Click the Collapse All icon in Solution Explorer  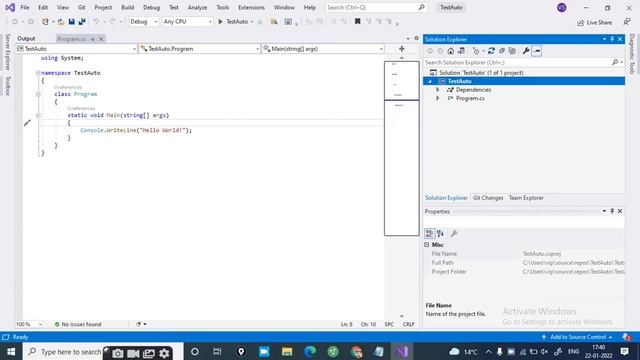(502, 51)
